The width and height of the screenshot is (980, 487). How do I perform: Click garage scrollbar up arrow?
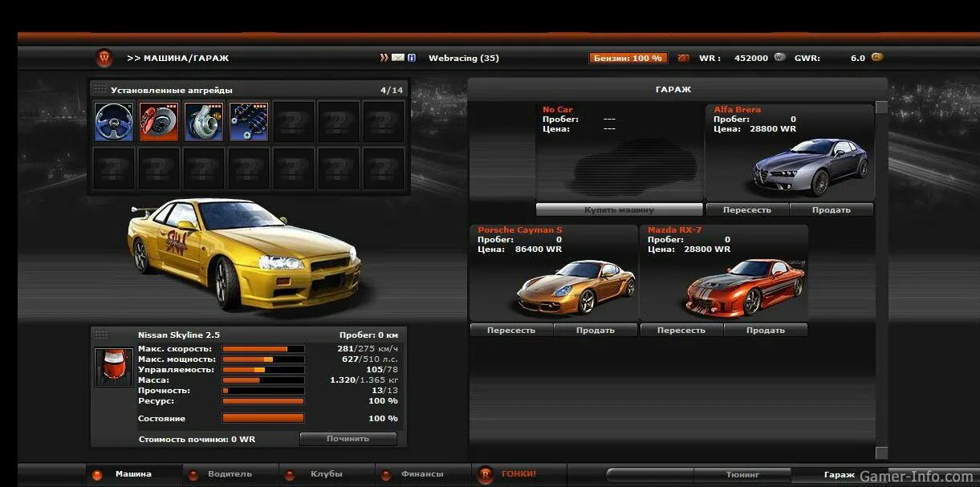[881, 108]
